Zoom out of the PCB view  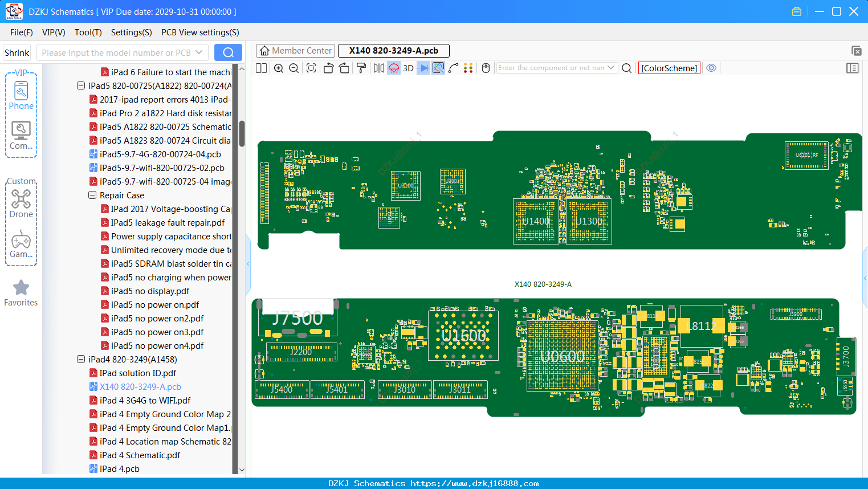(294, 68)
